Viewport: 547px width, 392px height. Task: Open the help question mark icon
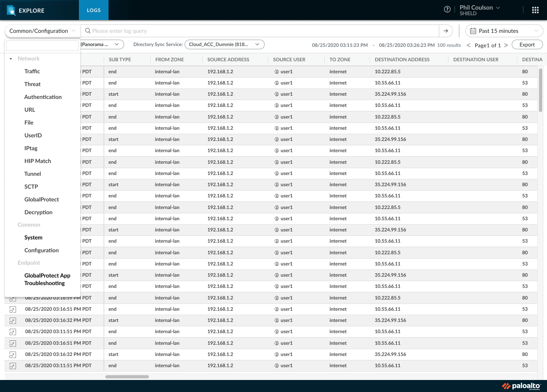coord(447,10)
